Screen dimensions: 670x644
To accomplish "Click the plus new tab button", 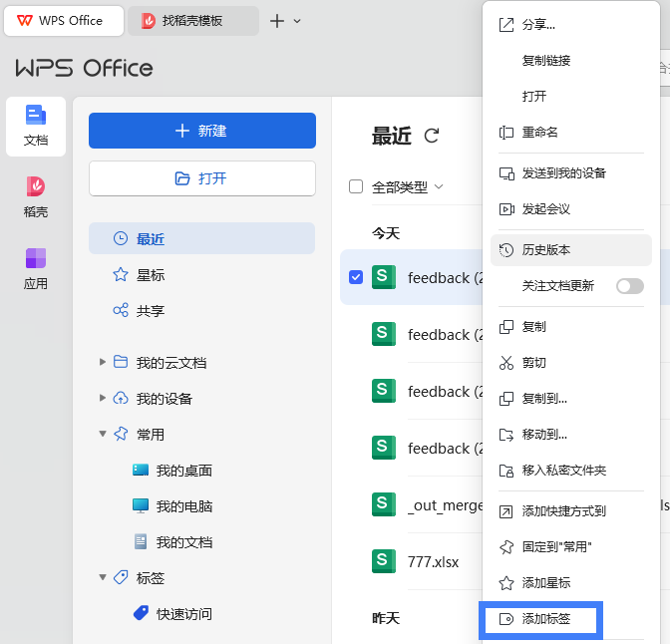I will (277, 21).
